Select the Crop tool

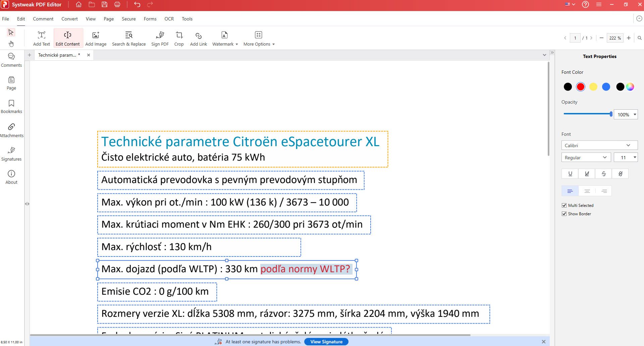click(x=179, y=39)
